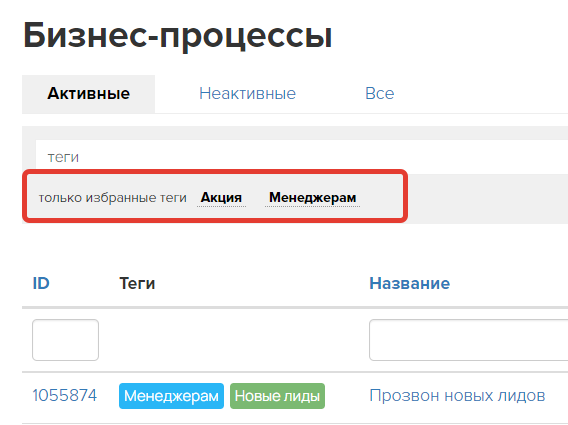Viewport: 568px width, 425px height.
Task: Click the ID filter input box
Action: click(66, 340)
